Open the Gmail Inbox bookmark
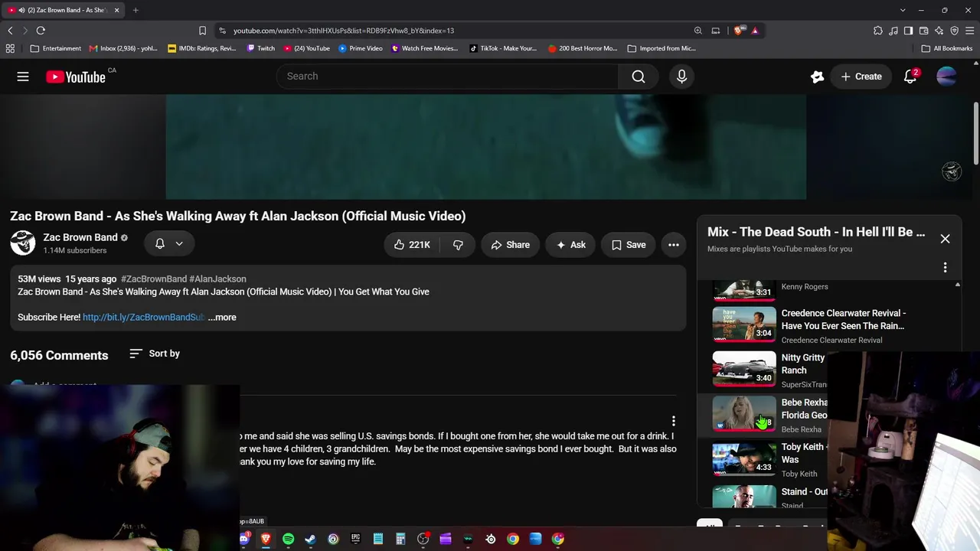The height and width of the screenshot is (551, 980). pos(123,48)
